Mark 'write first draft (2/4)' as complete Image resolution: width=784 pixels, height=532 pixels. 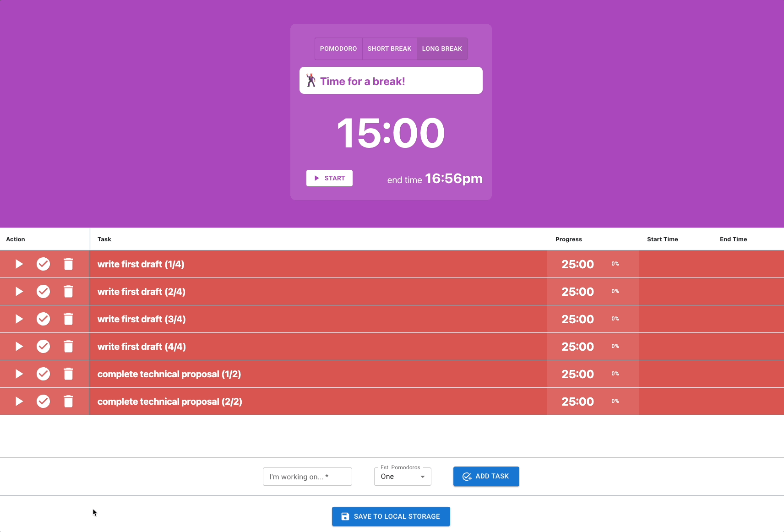(x=44, y=292)
